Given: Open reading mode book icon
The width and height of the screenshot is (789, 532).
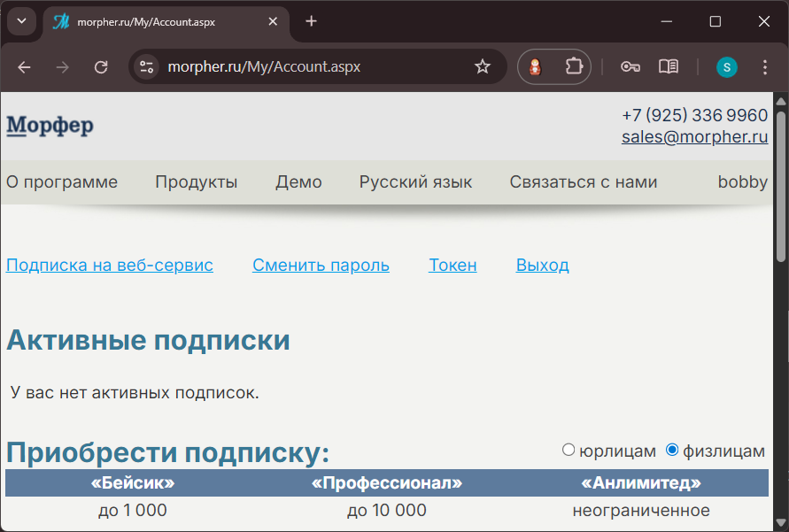Looking at the screenshot, I should (669, 67).
